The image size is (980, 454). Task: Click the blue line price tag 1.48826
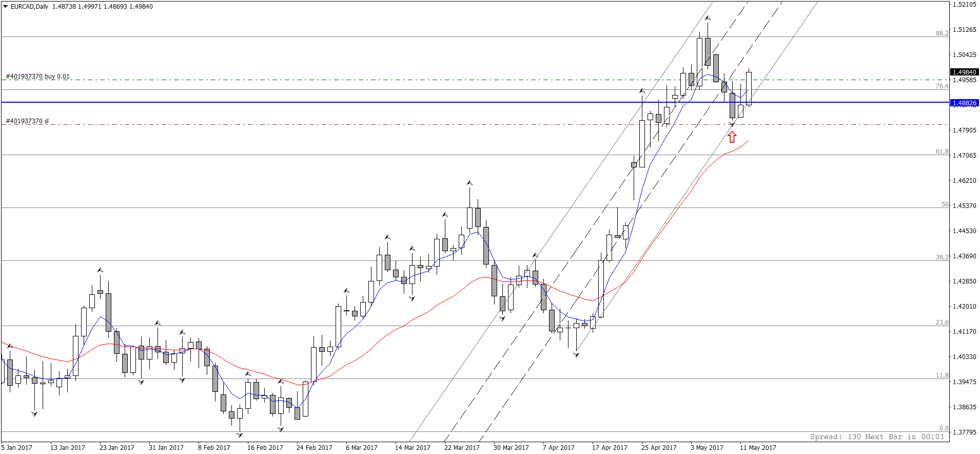(964, 103)
